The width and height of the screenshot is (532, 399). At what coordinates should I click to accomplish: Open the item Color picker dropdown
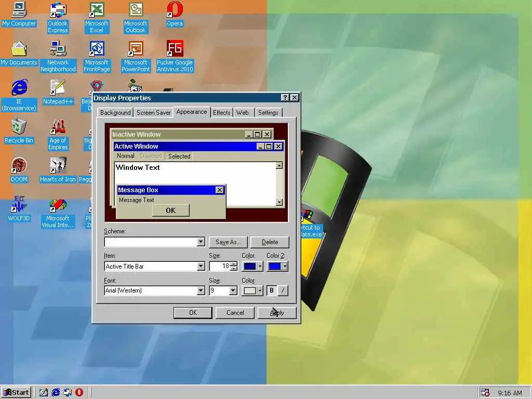click(252, 267)
